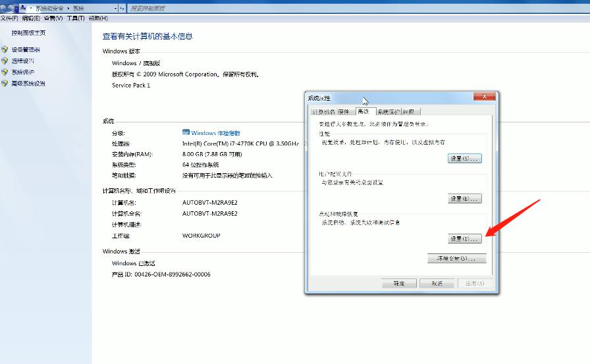Click the Service Pack 1 text

[131, 86]
